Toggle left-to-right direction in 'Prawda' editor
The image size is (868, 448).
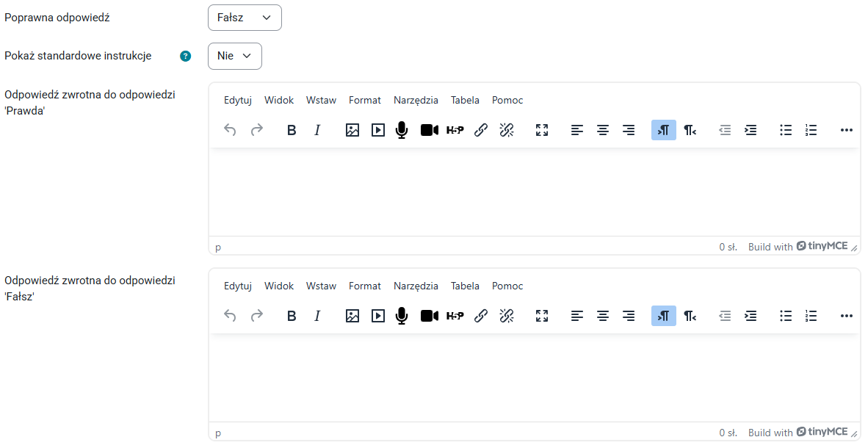663,130
